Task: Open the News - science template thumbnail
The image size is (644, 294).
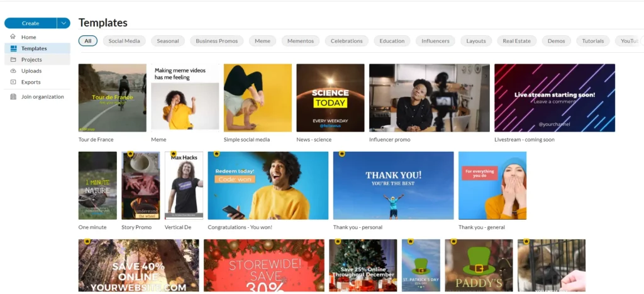Action: pos(330,98)
